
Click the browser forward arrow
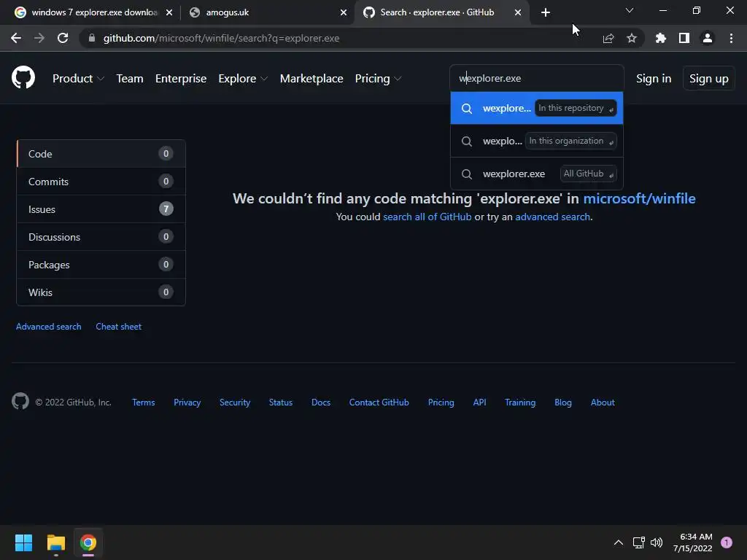(x=39, y=38)
